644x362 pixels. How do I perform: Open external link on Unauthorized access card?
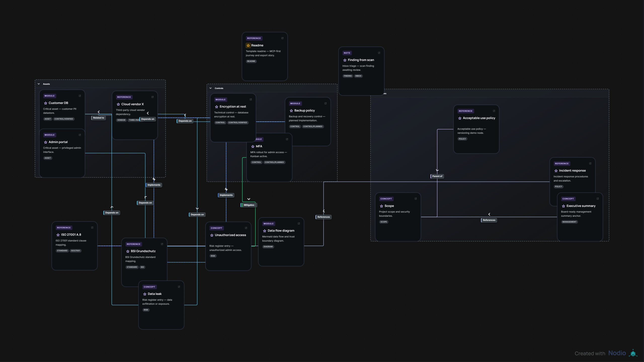click(x=246, y=228)
